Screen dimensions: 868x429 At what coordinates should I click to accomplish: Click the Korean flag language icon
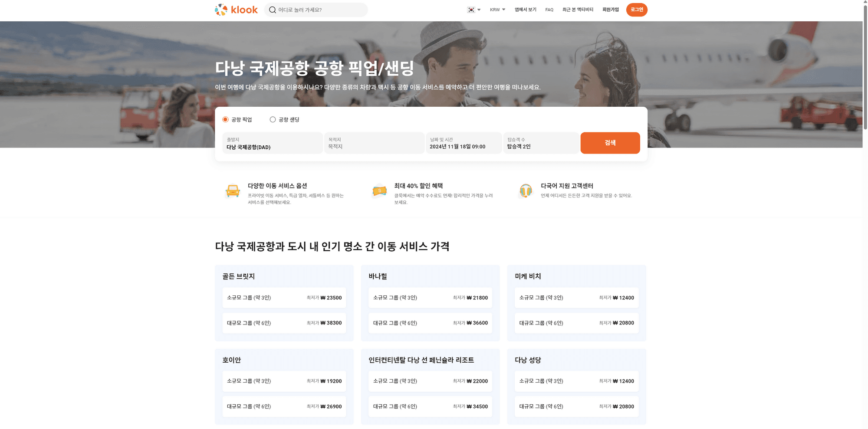tap(471, 10)
